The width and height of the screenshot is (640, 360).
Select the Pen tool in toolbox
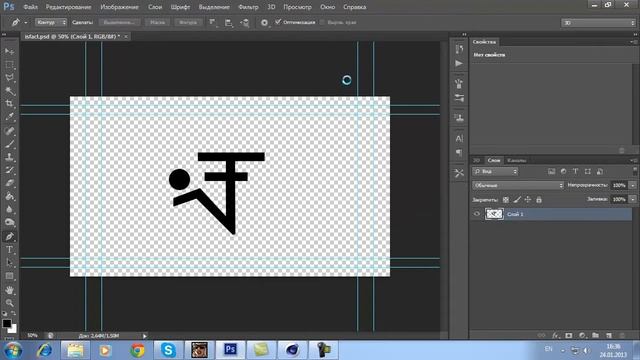tap(9, 236)
